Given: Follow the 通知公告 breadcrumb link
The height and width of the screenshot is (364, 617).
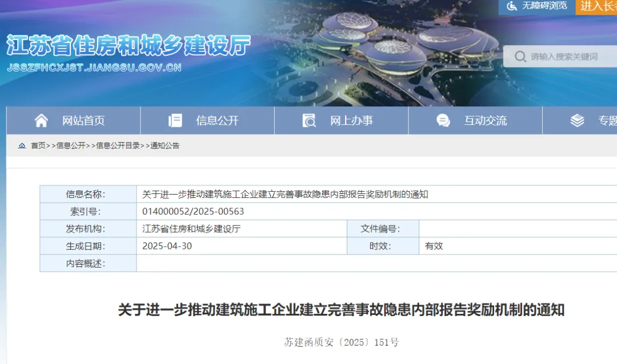Looking at the screenshot, I should click(165, 145).
